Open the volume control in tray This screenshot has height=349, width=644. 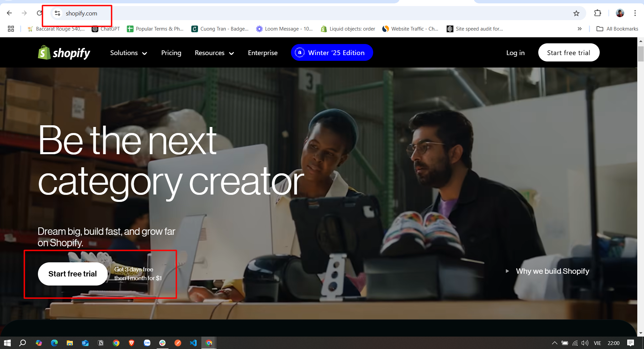pos(585,343)
